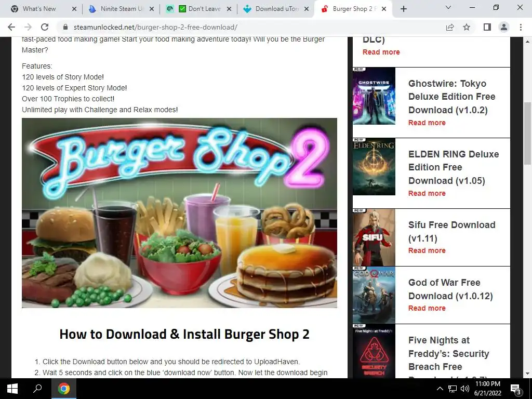Reload the current page
Screen dimensions: 532x399
pos(45,27)
